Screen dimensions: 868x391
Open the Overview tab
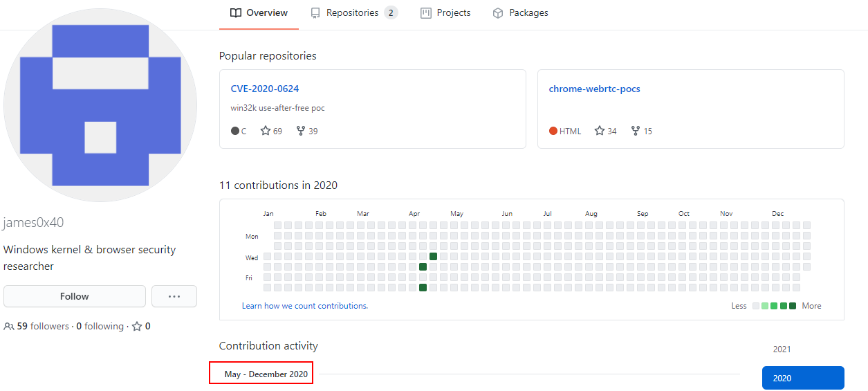pos(259,13)
